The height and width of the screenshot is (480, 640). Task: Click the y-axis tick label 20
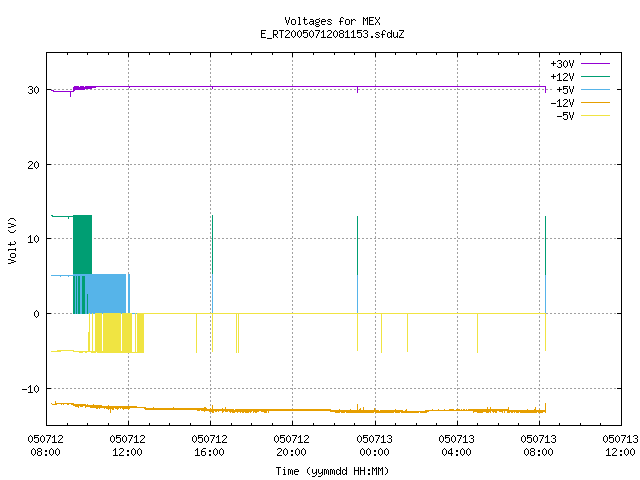pos(33,165)
